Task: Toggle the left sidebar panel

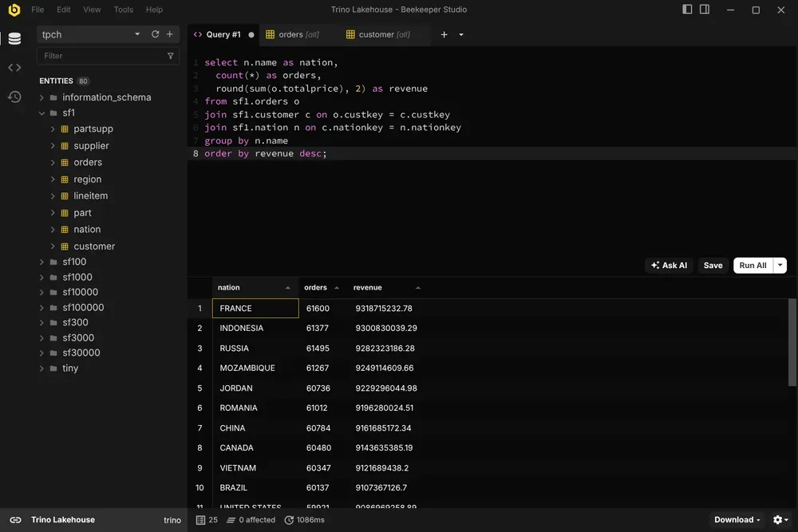Action: (687, 9)
